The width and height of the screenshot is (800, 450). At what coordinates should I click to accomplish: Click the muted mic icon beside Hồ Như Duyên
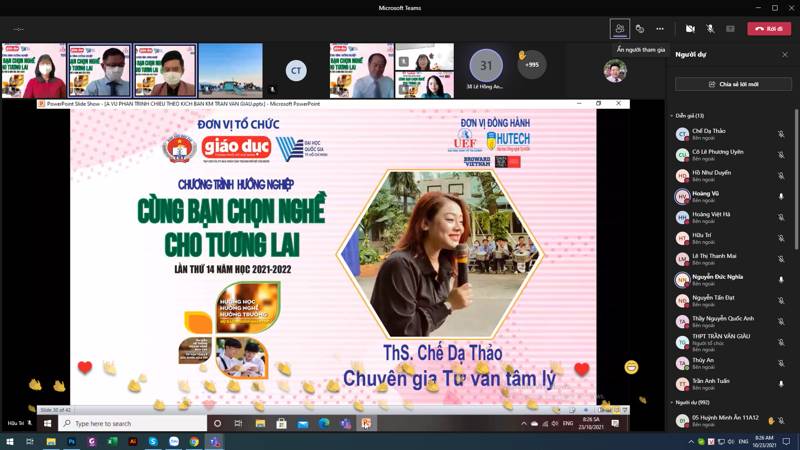[781, 175]
